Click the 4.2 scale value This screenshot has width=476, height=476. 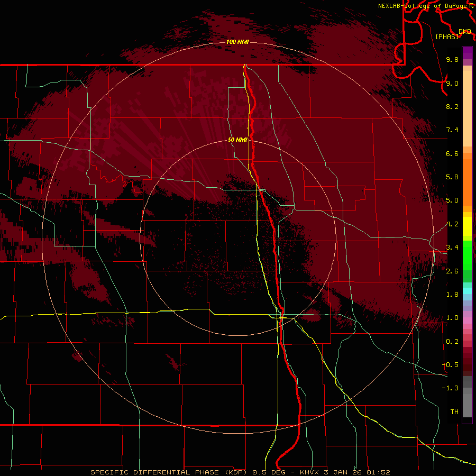pos(452,224)
